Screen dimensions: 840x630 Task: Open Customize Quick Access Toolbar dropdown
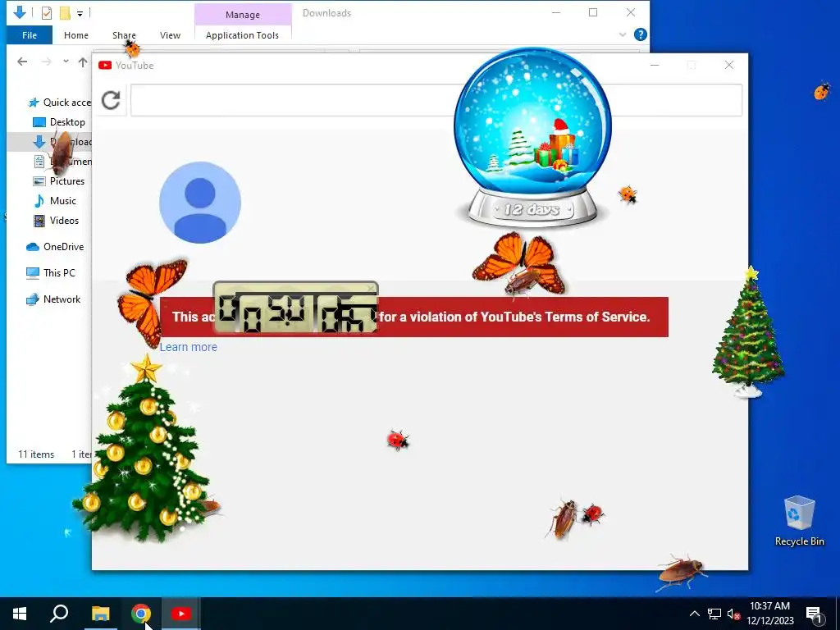80,13
